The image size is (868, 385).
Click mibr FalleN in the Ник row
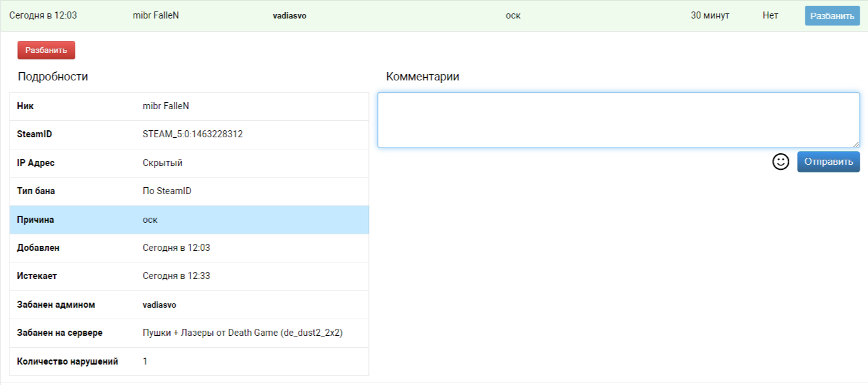[166, 106]
